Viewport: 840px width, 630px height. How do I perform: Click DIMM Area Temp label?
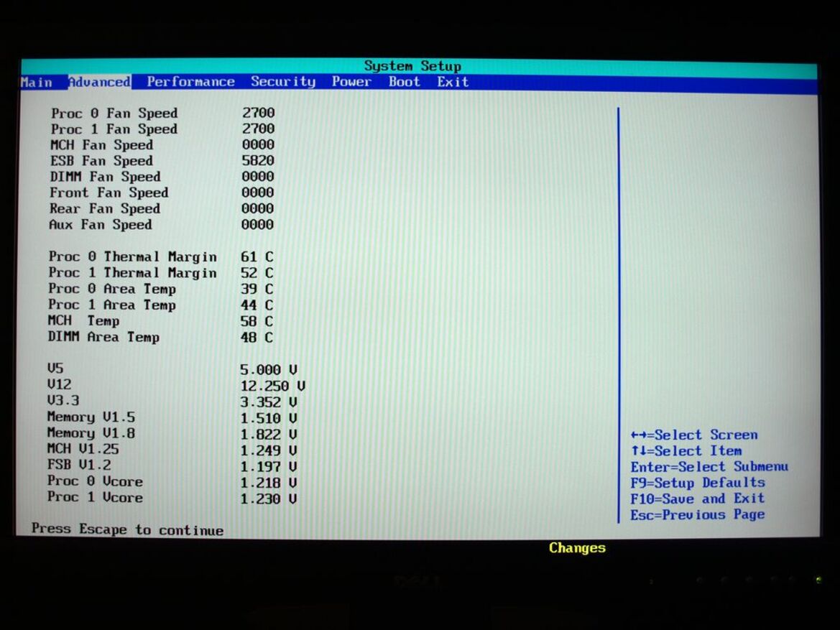(x=103, y=337)
